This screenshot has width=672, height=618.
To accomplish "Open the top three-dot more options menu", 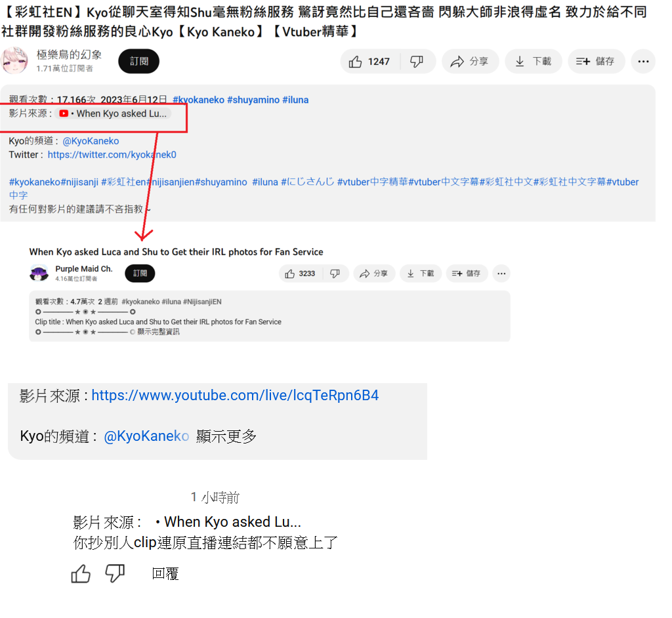I will coord(643,62).
